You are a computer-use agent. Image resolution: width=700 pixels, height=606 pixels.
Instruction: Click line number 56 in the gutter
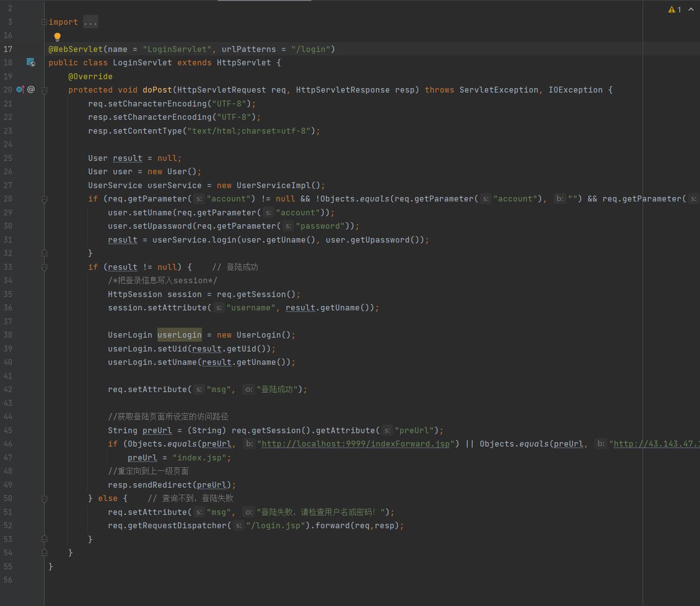pyautogui.click(x=8, y=580)
